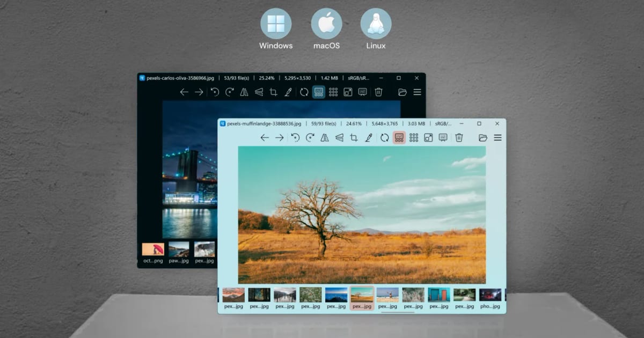Select the teal door thumbnail in light window
This screenshot has width=644, height=338.
tap(439, 299)
